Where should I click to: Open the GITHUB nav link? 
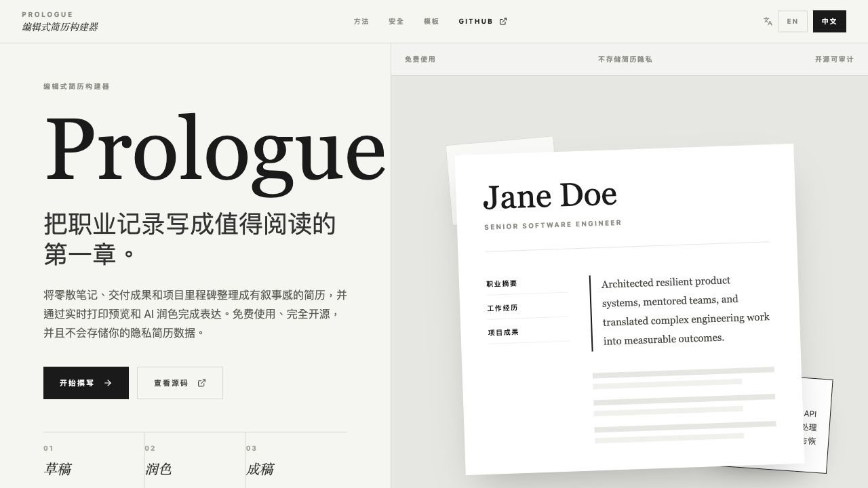tap(483, 21)
